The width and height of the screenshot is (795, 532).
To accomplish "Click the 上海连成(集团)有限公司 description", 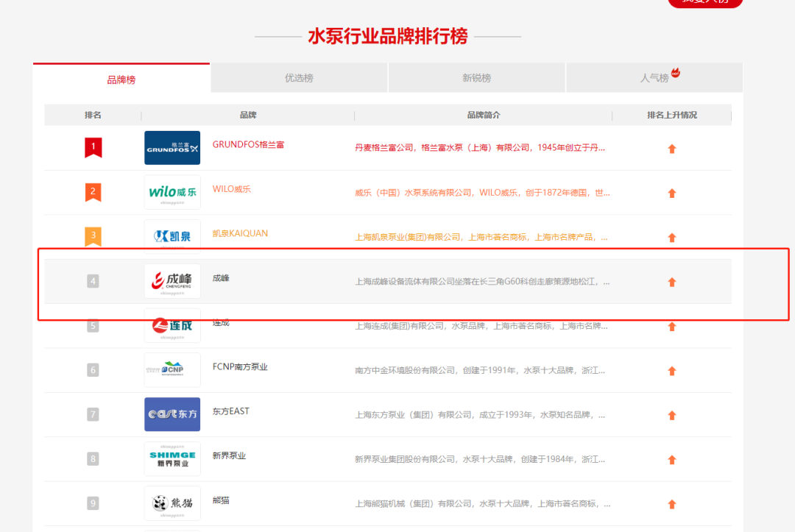I will (481, 326).
